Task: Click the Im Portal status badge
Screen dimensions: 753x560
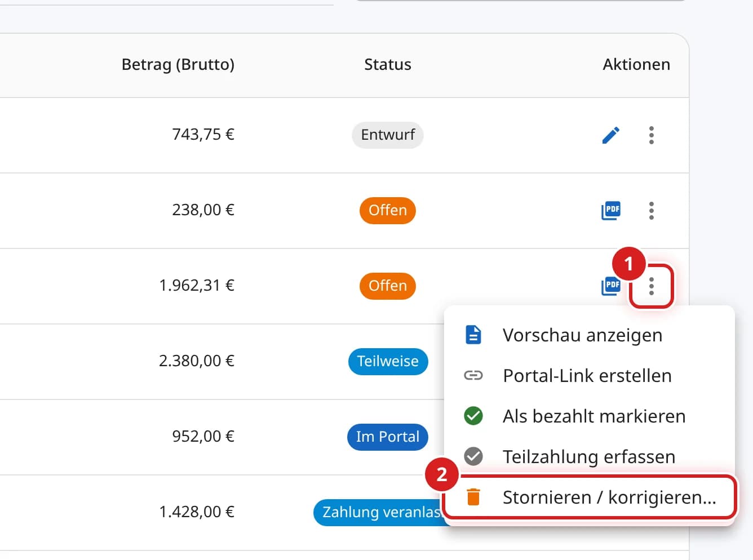Action: point(388,437)
